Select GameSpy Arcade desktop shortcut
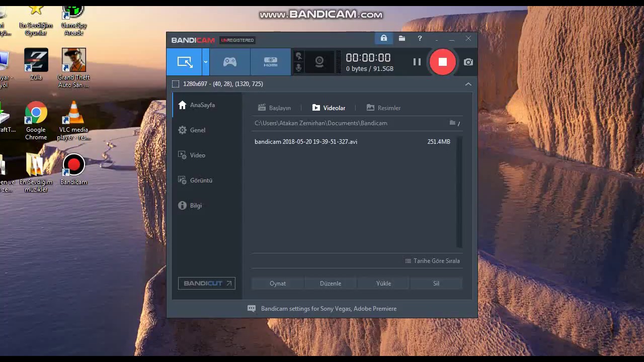The width and height of the screenshot is (644, 362). pos(73,20)
